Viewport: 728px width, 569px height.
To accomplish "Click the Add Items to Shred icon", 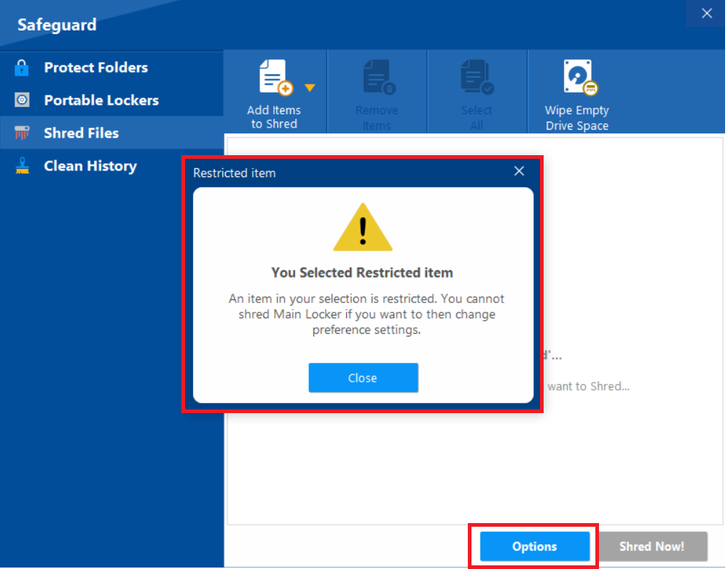I will (x=275, y=77).
